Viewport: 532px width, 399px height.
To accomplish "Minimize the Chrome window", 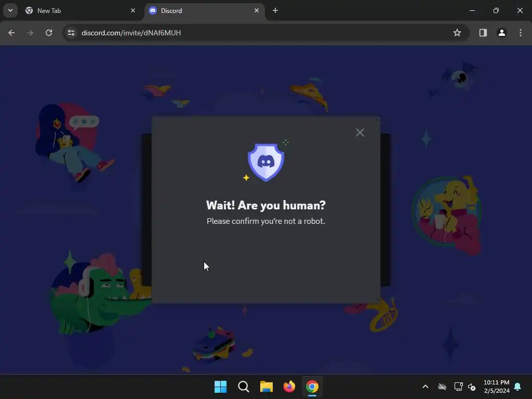I will (472, 10).
